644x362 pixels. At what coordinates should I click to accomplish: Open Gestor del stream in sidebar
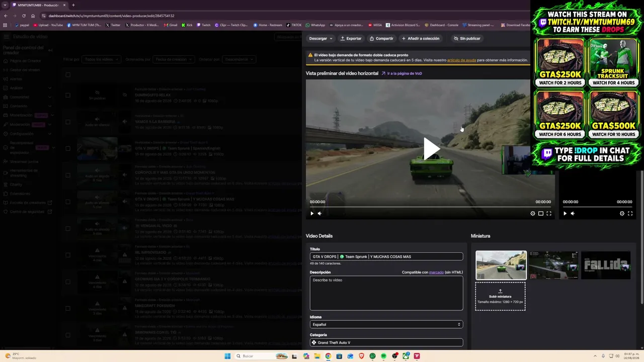click(25, 70)
